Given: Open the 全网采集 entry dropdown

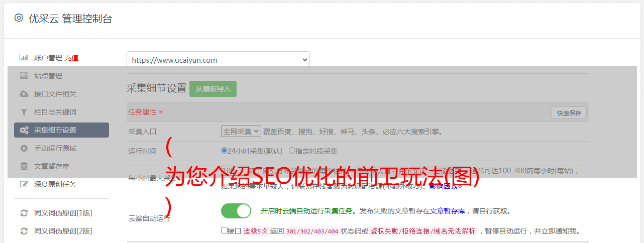Looking at the screenshot, I should pyautogui.click(x=241, y=132).
